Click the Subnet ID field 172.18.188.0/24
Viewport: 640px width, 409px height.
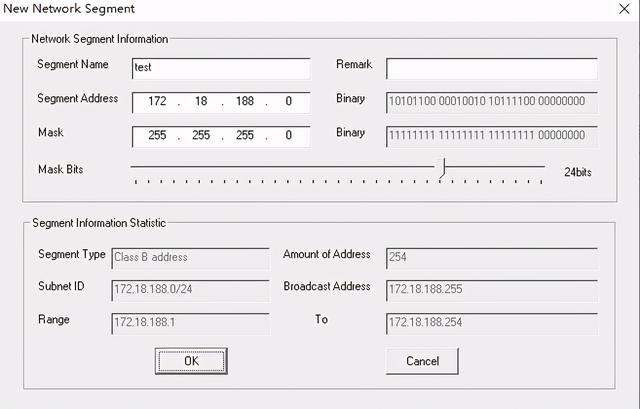[x=190, y=290]
